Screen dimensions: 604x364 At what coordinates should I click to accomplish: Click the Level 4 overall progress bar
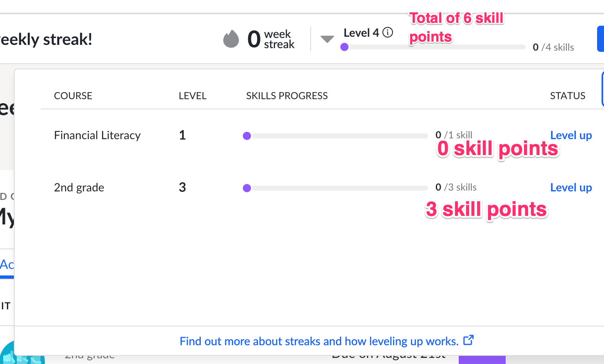tap(437, 47)
